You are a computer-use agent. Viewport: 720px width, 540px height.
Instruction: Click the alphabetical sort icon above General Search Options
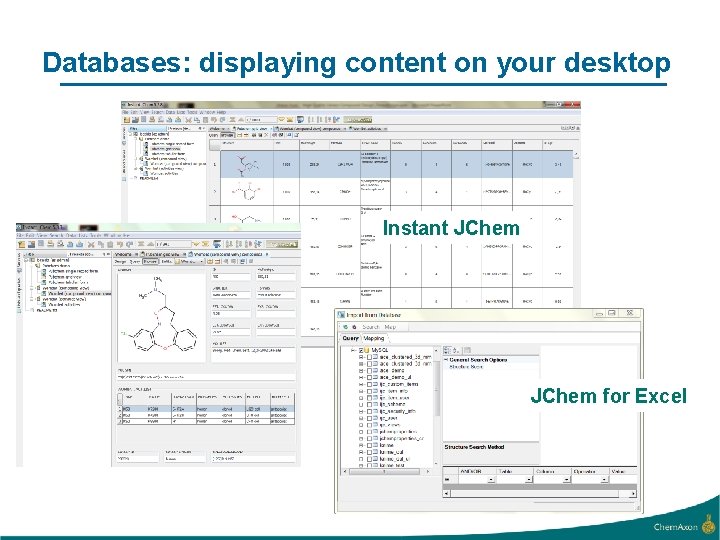pyautogui.click(x=455, y=350)
